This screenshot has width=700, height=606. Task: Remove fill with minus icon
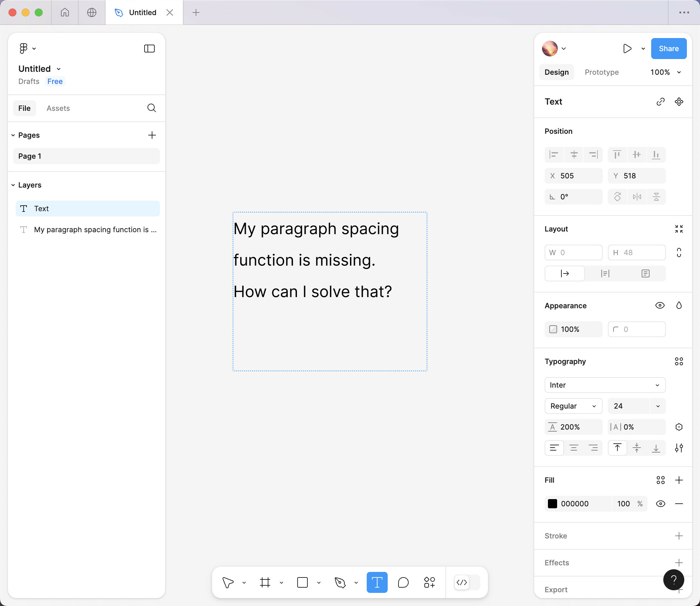click(x=679, y=504)
